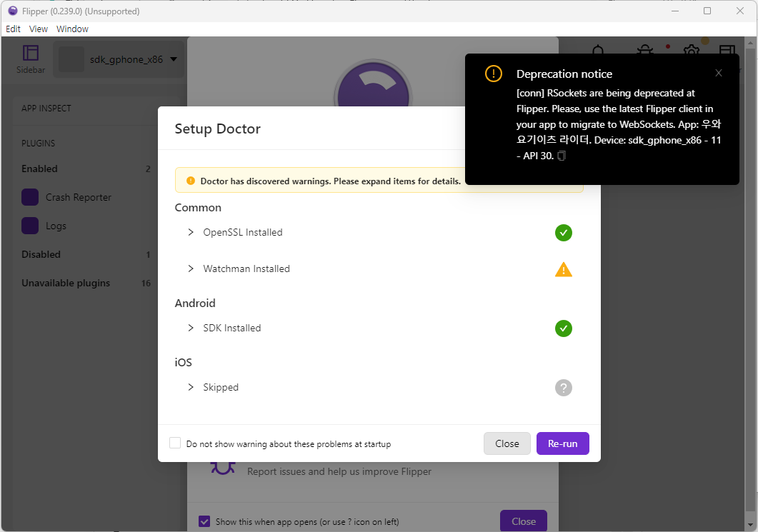Expand the iOS Skipped item
This screenshot has width=758, height=532.
(x=191, y=388)
